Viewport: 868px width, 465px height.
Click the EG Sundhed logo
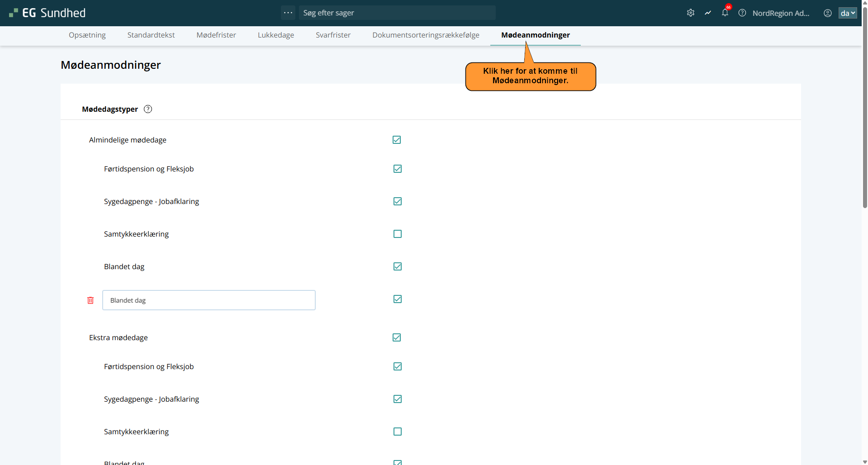(x=47, y=13)
